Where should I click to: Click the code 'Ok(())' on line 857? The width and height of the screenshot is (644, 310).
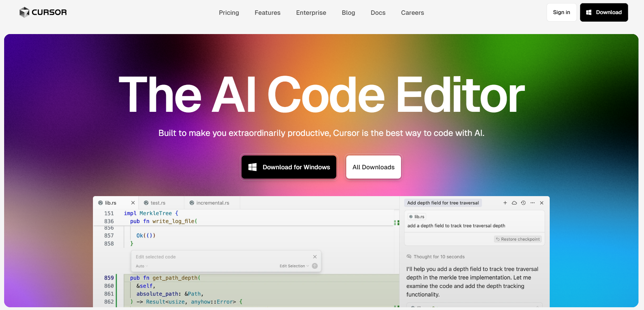146,236
